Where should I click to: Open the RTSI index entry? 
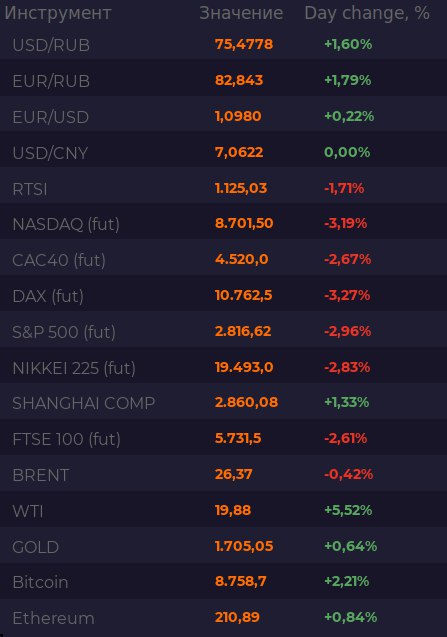point(224,188)
